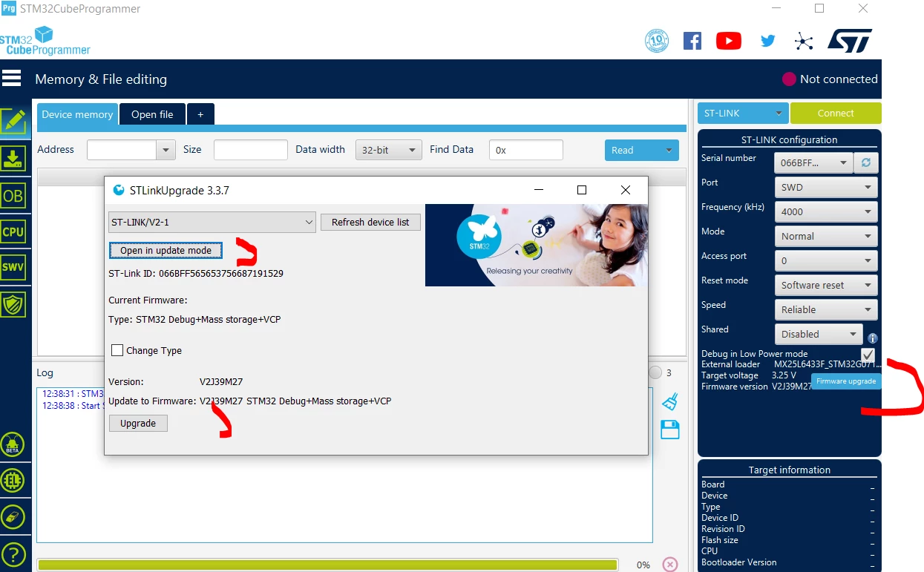
Task: Open the Erasing & Programming download icon
Action: 13,158
